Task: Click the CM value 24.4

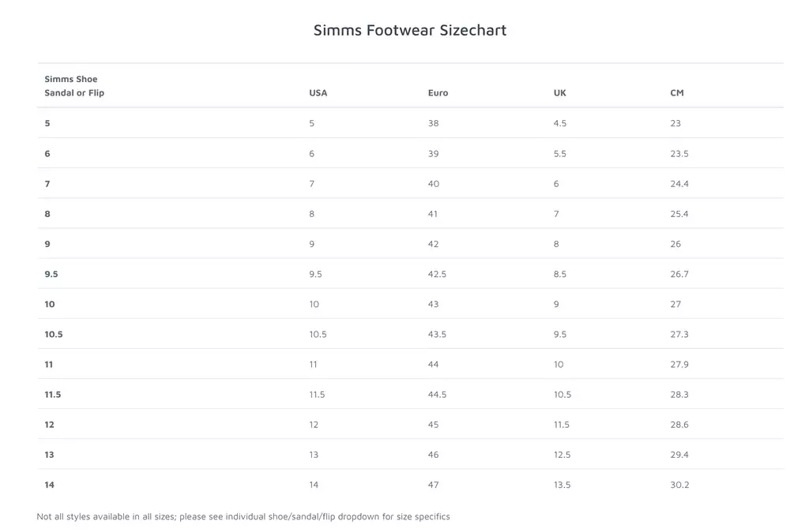Action: (679, 184)
